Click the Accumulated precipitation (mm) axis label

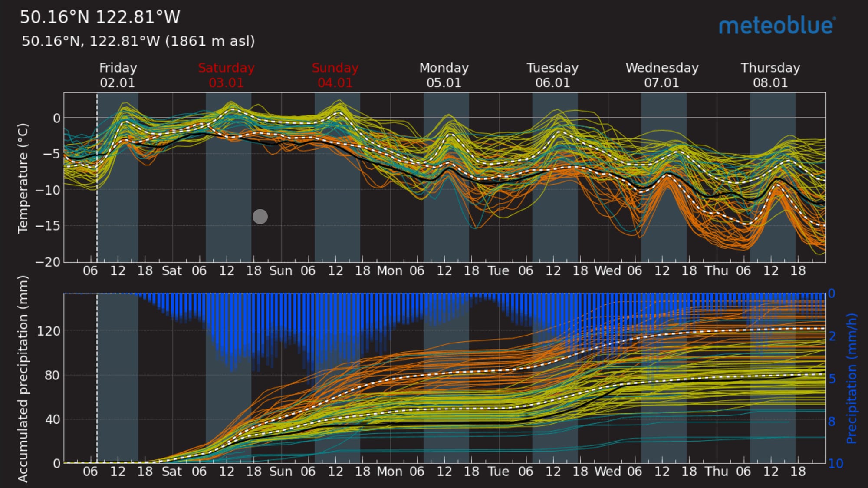(x=23, y=379)
